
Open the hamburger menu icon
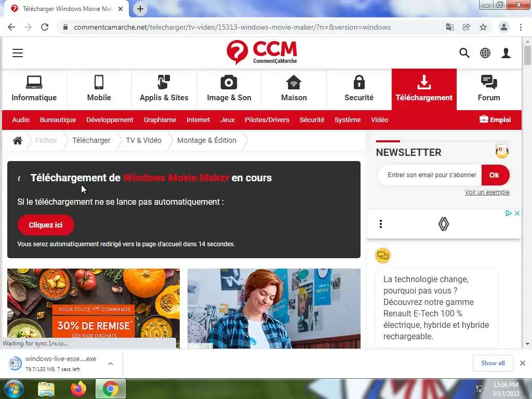[18, 53]
